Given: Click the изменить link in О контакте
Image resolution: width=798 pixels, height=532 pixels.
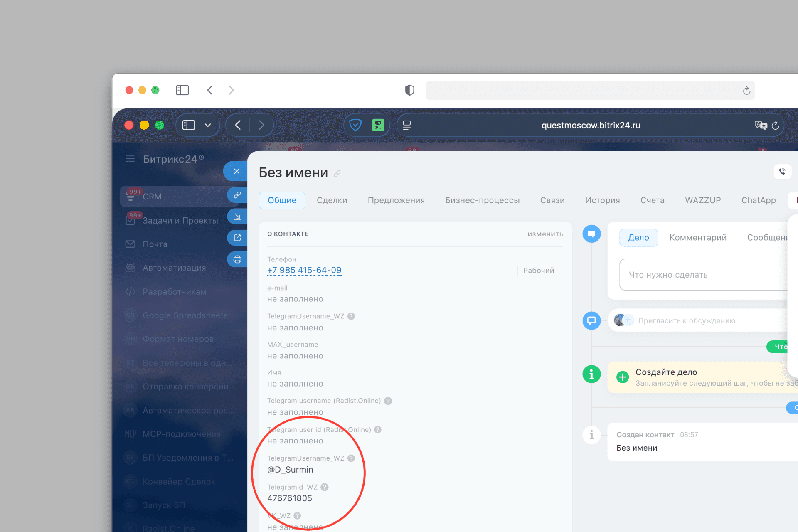Looking at the screenshot, I should point(545,234).
